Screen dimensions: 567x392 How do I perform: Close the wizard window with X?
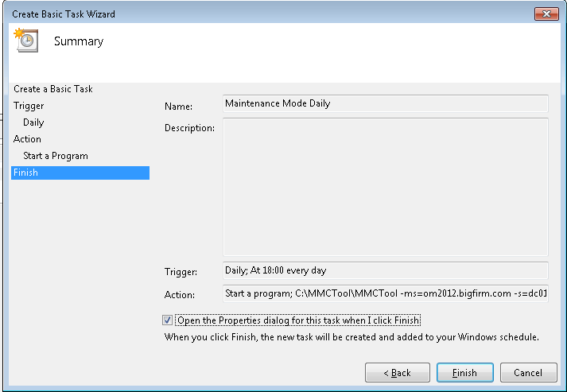point(546,14)
